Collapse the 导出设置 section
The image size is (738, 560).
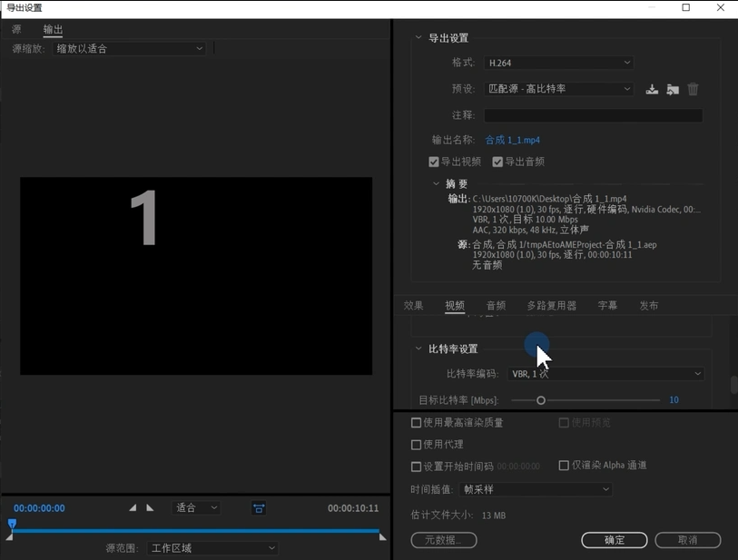click(x=418, y=37)
